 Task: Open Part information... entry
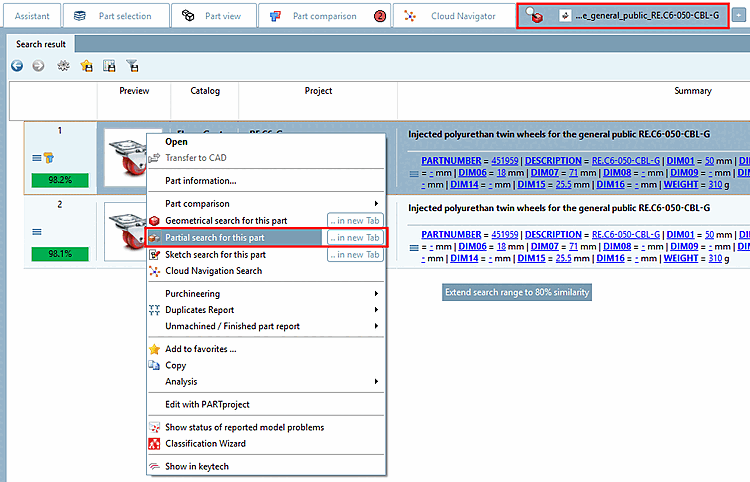click(x=265, y=181)
